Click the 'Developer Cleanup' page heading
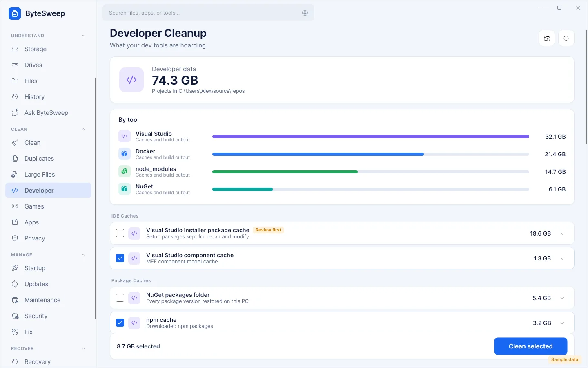This screenshot has height=368, width=588. tap(158, 33)
